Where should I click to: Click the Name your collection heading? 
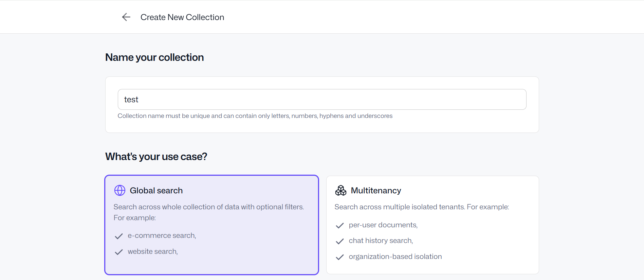(154, 57)
